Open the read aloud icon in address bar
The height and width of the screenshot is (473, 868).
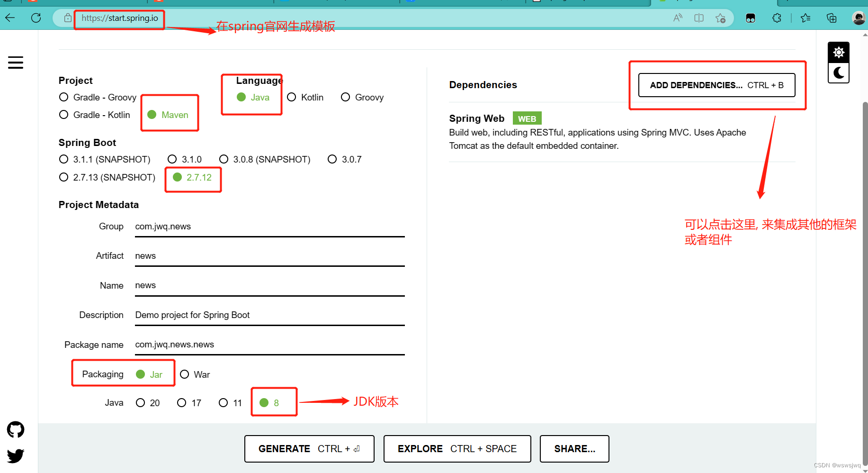[678, 18]
